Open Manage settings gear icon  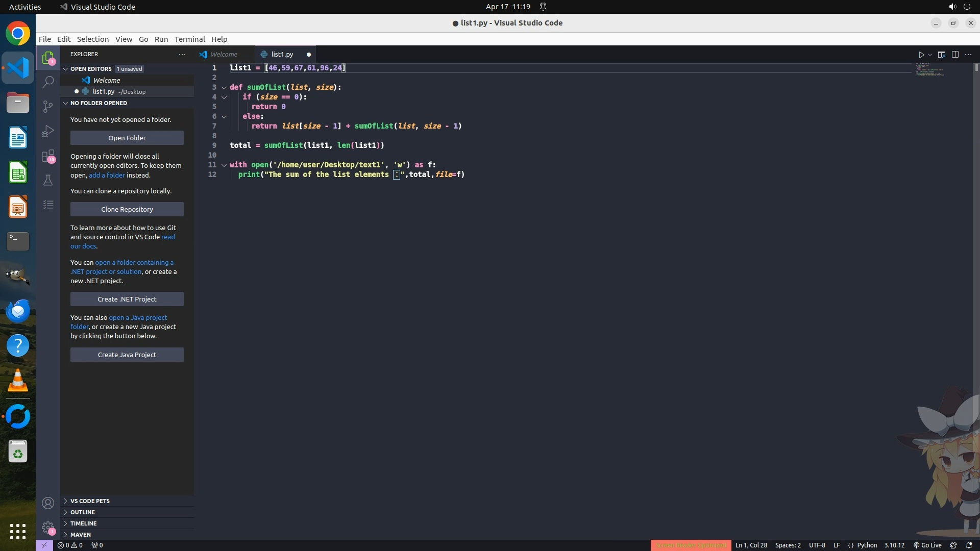point(48,528)
